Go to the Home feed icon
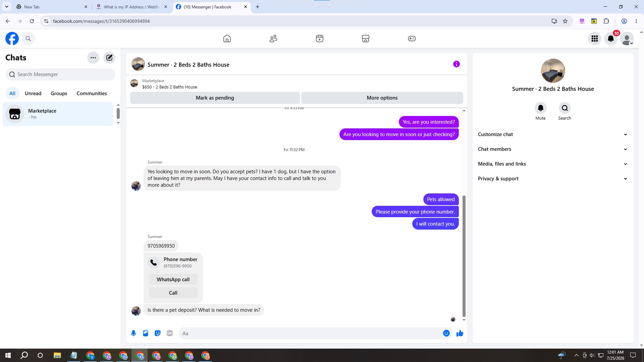Screen dimensions: 644x362 [227, 39]
